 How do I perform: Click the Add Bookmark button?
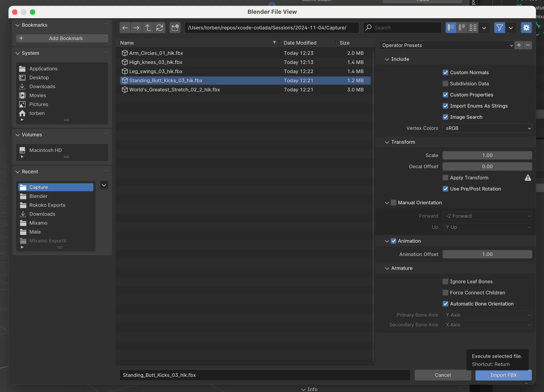coord(62,38)
